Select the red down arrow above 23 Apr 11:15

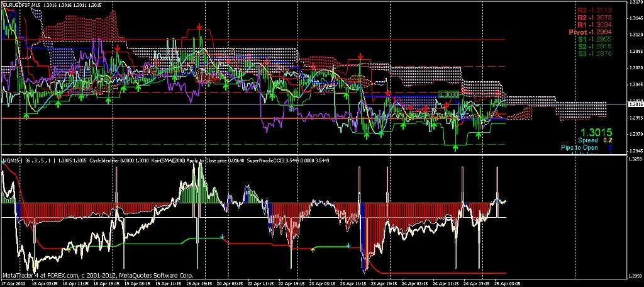tap(360, 57)
